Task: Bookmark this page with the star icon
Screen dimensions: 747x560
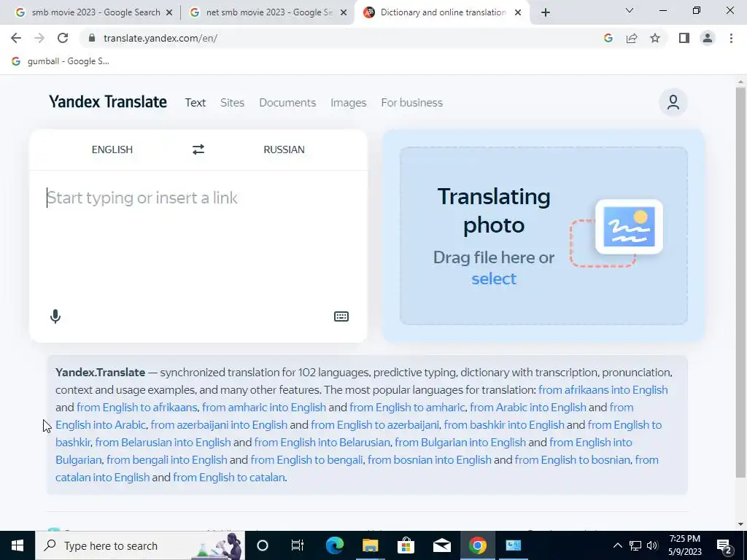Action: pos(655,38)
